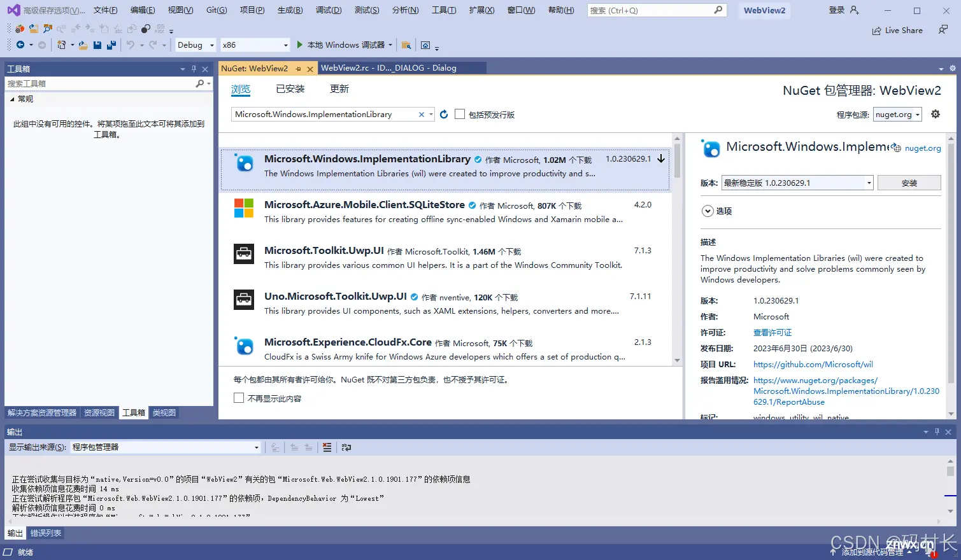The width and height of the screenshot is (961, 560).
Task: Open the 扩展(X) menu
Action: [x=481, y=10]
